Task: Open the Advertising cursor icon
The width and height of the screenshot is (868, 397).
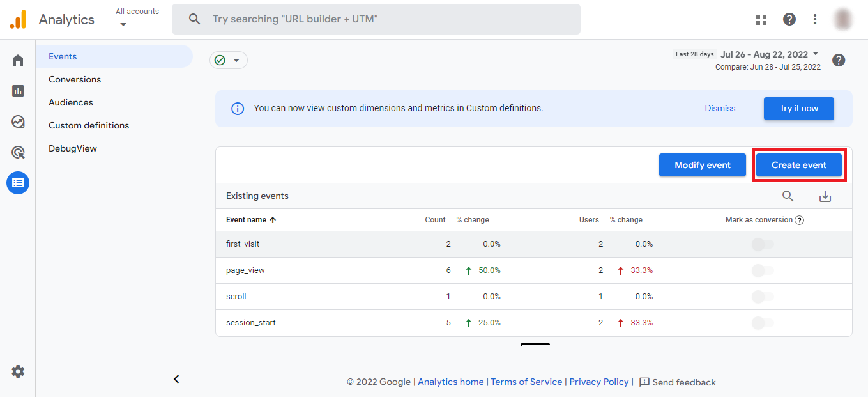Action: (x=18, y=152)
